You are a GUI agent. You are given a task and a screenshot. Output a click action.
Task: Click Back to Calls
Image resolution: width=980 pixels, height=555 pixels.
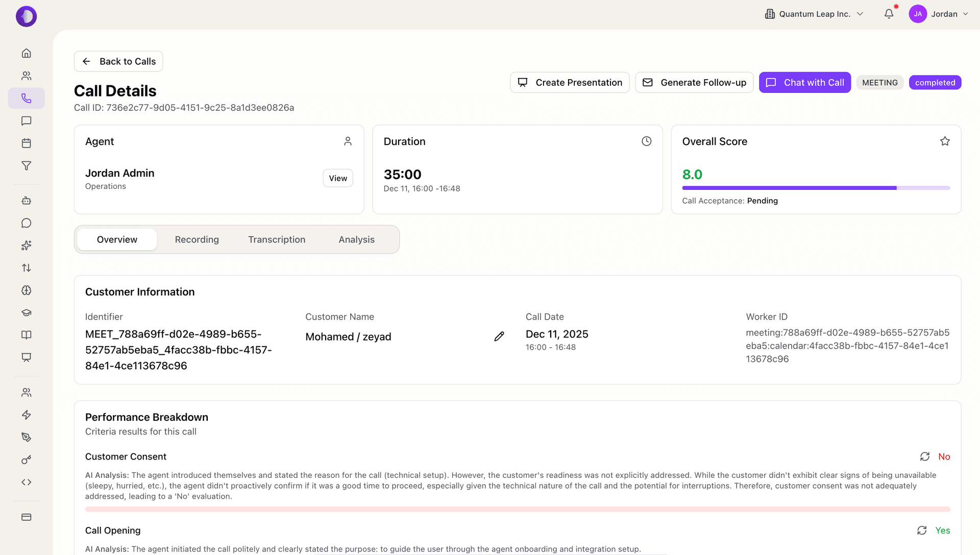pos(118,61)
